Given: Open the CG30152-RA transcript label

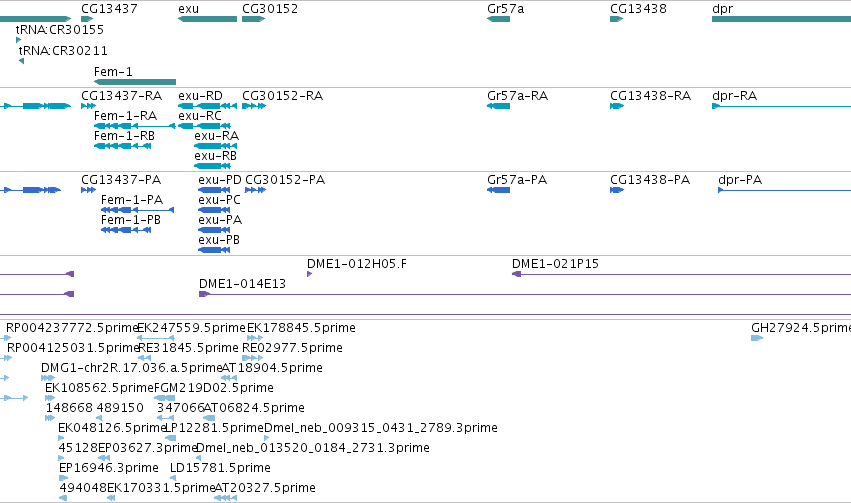Looking at the screenshot, I should (282, 95).
